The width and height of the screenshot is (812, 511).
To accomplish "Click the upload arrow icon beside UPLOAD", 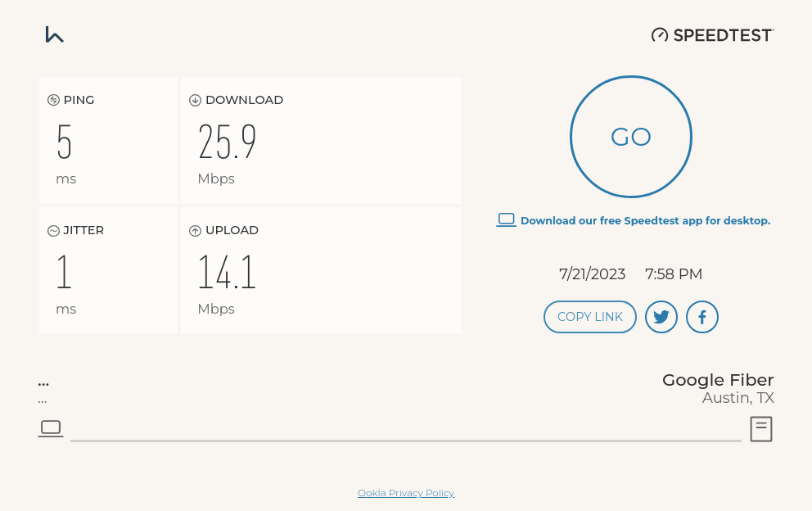I will tap(195, 231).
